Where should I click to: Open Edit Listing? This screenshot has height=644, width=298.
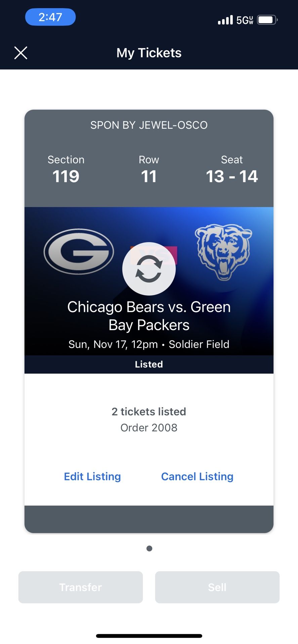[92, 476]
